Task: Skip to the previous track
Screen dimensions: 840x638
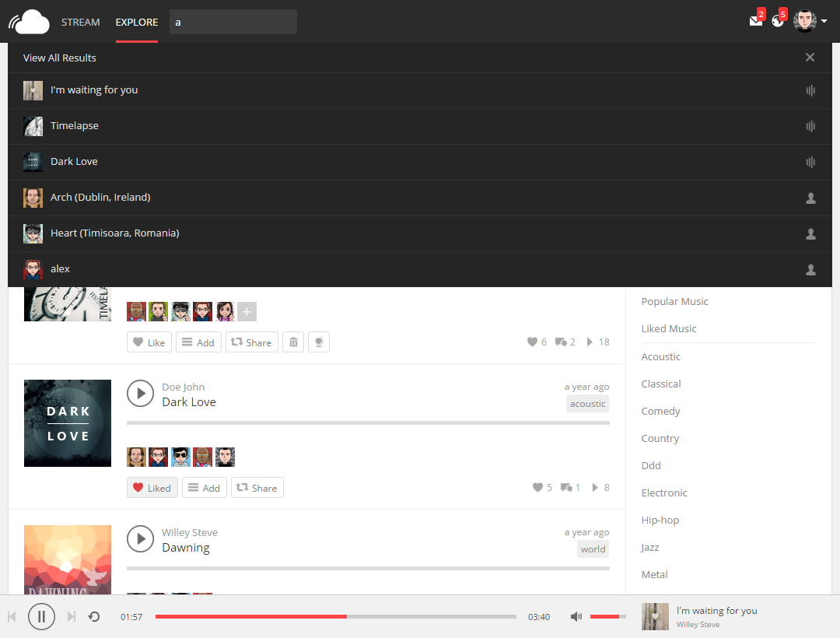Action: pos(12,617)
